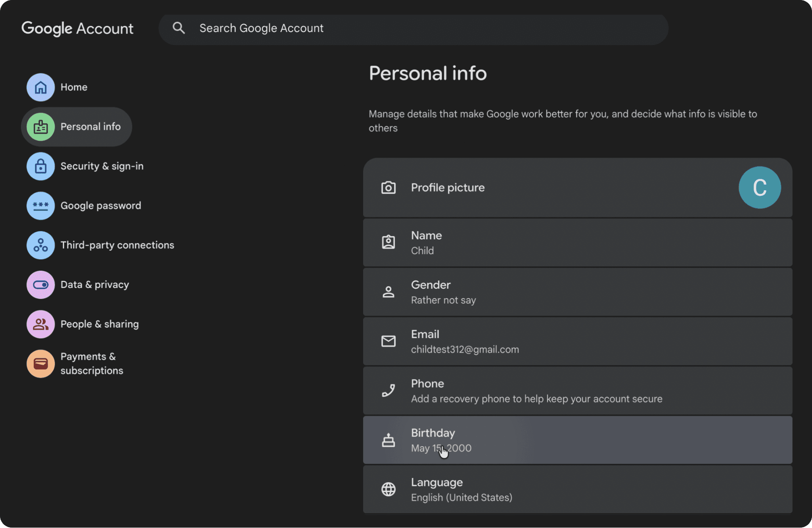Edit the Name row showing Child
The image size is (812, 528).
coord(578,243)
